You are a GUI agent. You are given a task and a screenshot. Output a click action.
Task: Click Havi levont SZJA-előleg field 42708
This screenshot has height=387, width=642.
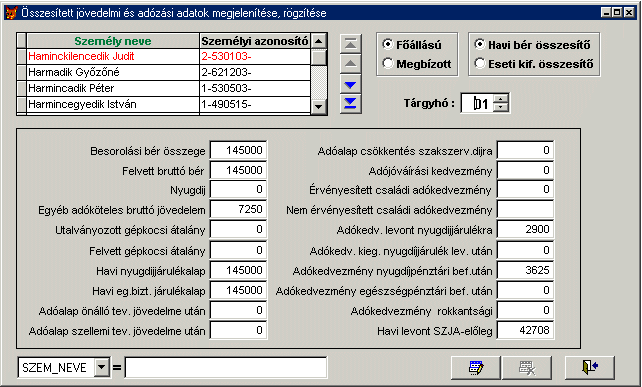coord(525,330)
